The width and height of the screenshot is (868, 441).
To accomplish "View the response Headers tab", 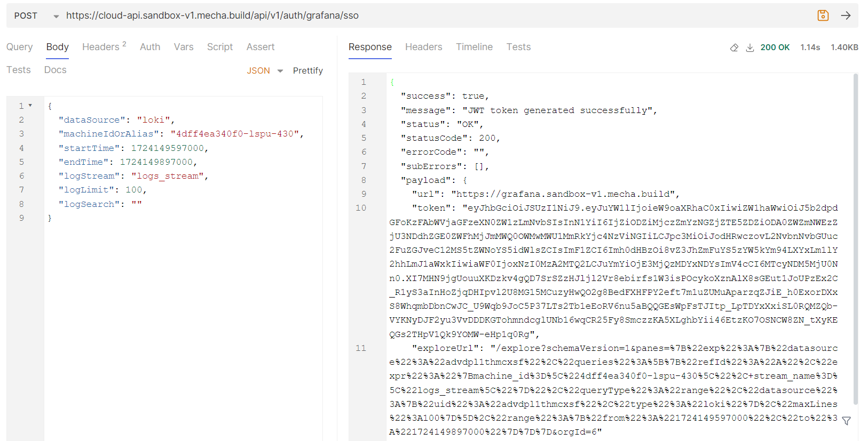I will 424,47.
